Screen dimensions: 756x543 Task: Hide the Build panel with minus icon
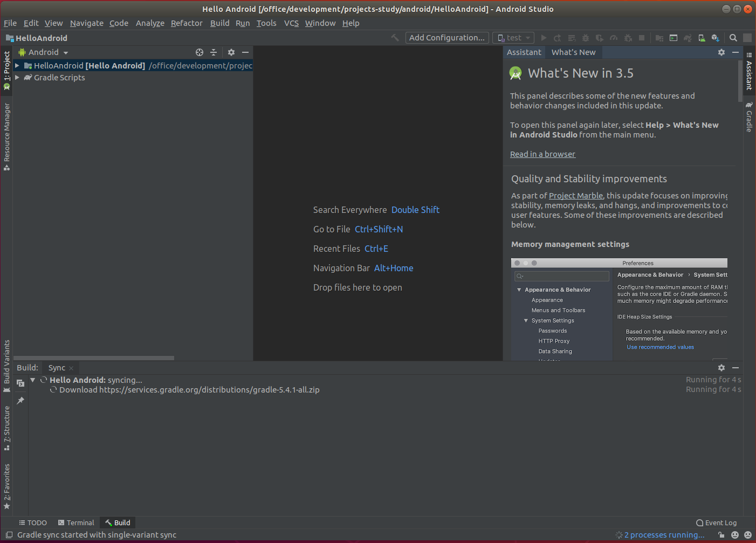coord(736,368)
